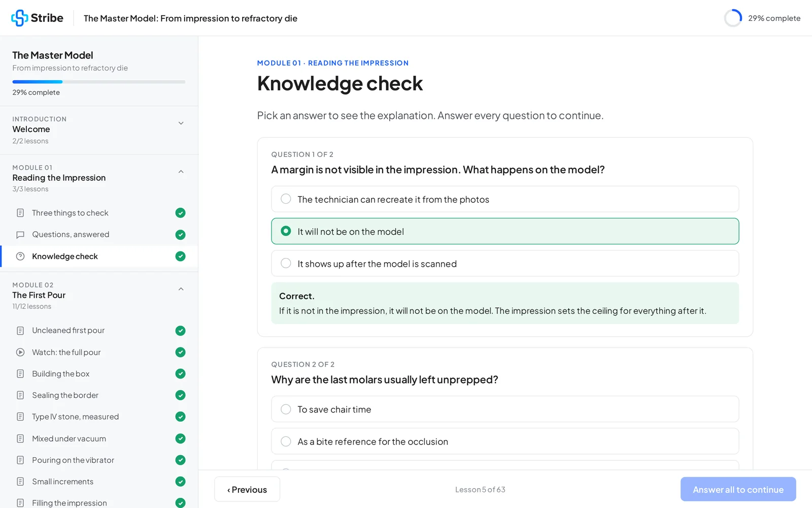Open the Questions, answered lesson
Image resolution: width=812 pixels, height=508 pixels.
tap(99, 235)
